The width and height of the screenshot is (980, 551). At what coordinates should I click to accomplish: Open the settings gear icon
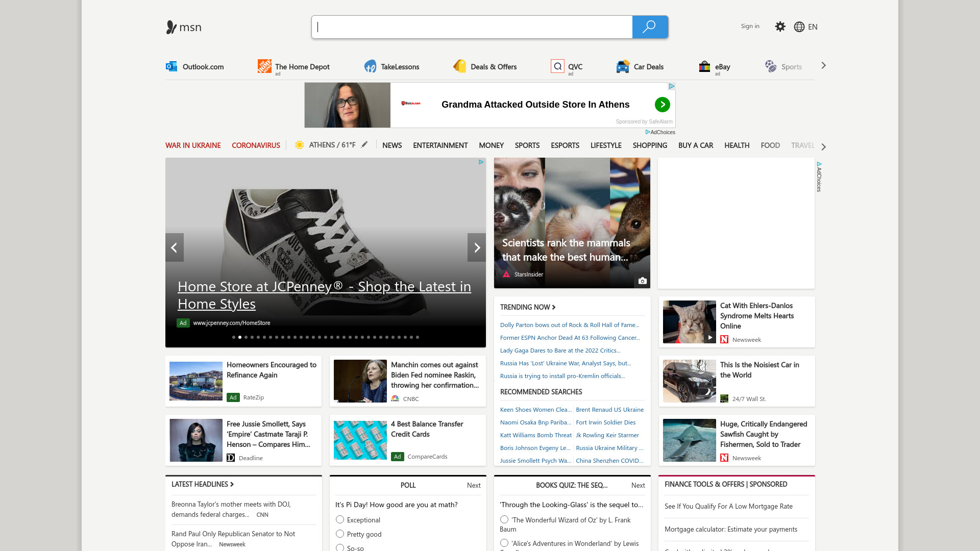(x=780, y=27)
